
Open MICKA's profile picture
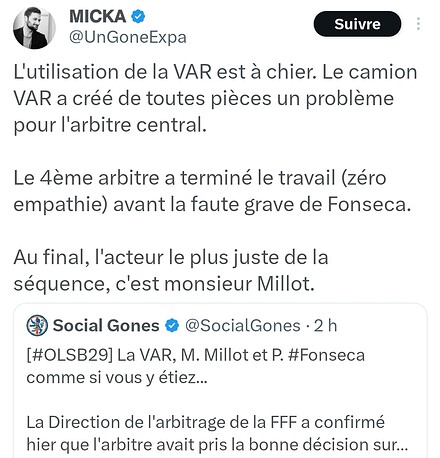pyautogui.click(x=34, y=28)
